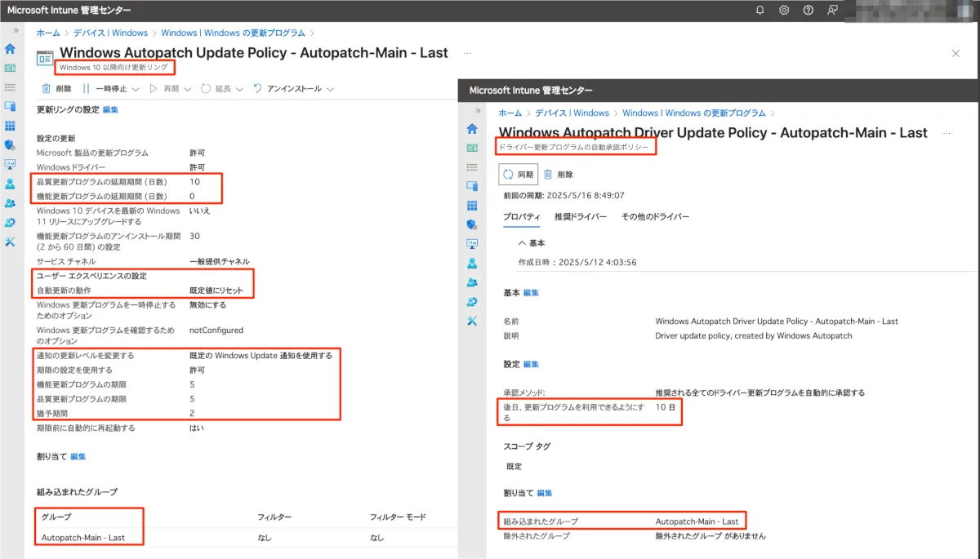Click the デバイス | Windows breadcrumb in left pane
The height and width of the screenshot is (559, 980).
point(110,33)
